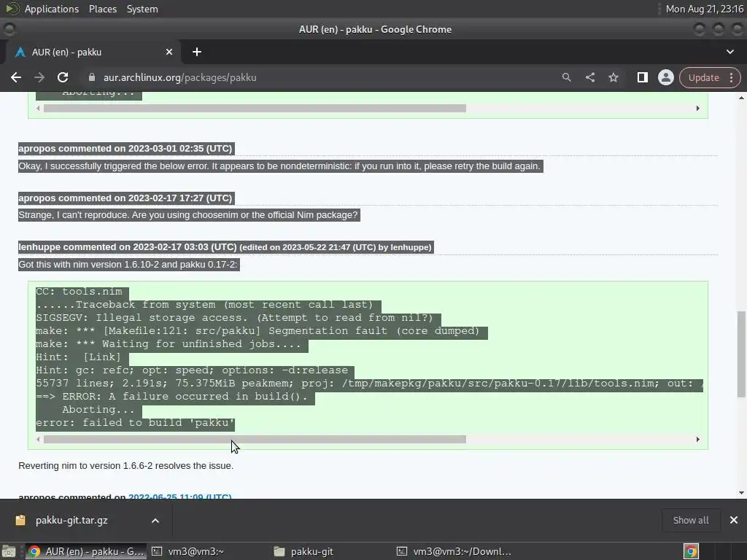Expand options for pakku-git.tar.gz download
Screen dimensions: 747x560
tap(155, 521)
